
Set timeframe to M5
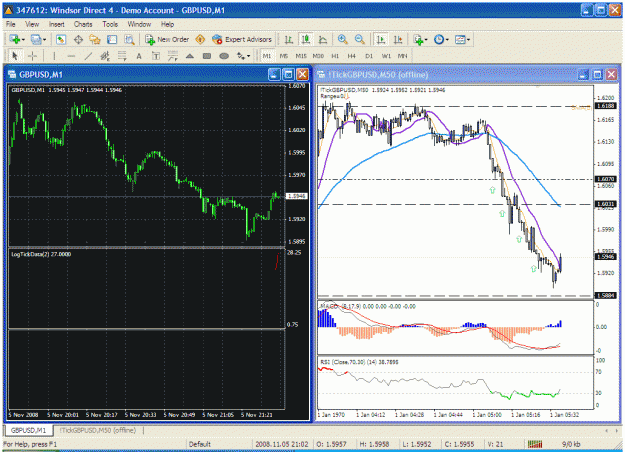tap(284, 56)
